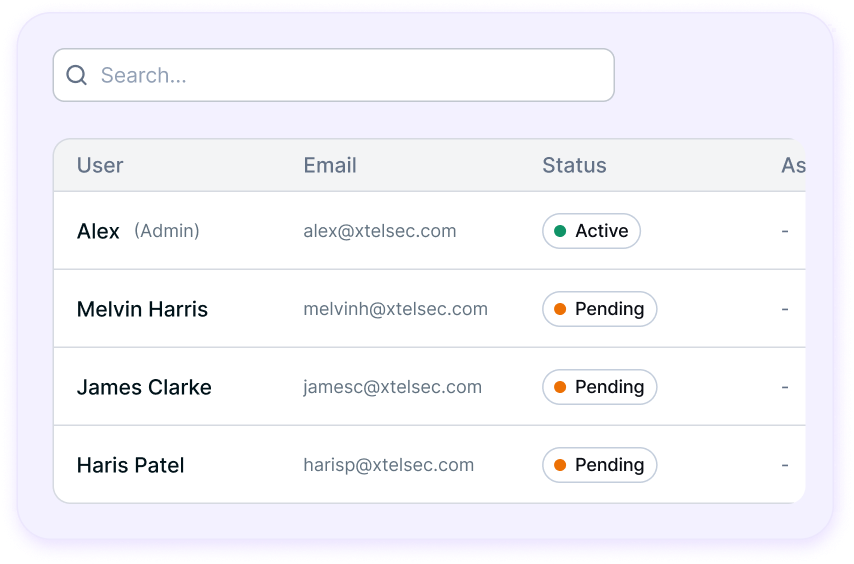Focus the Search input field
This screenshot has height=564, width=854.
(x=333, y=75)
